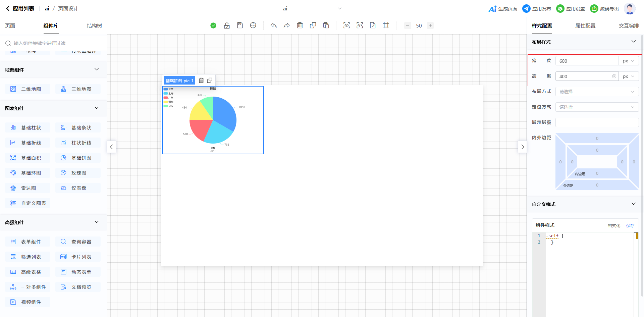Open the 布局方式 dropdown
The image size is (644, 317).
pyautogui.click(x=597, y=92)
